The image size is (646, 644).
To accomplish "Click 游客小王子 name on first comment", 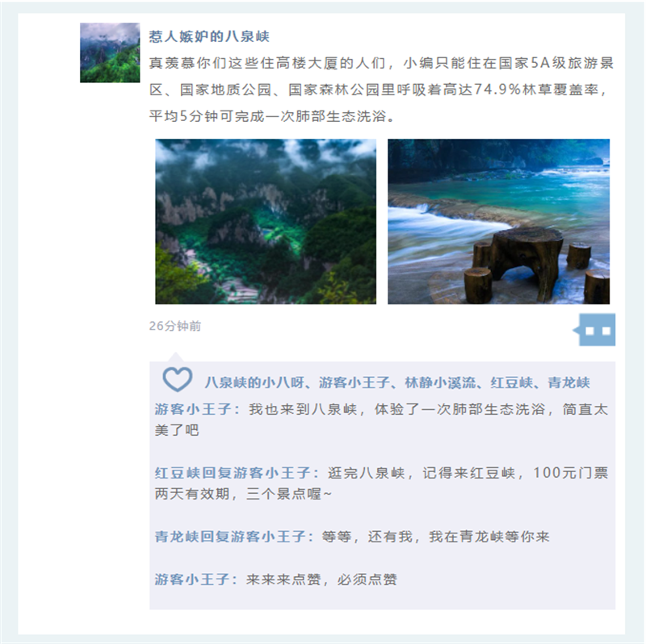I will tap(193, 409).
